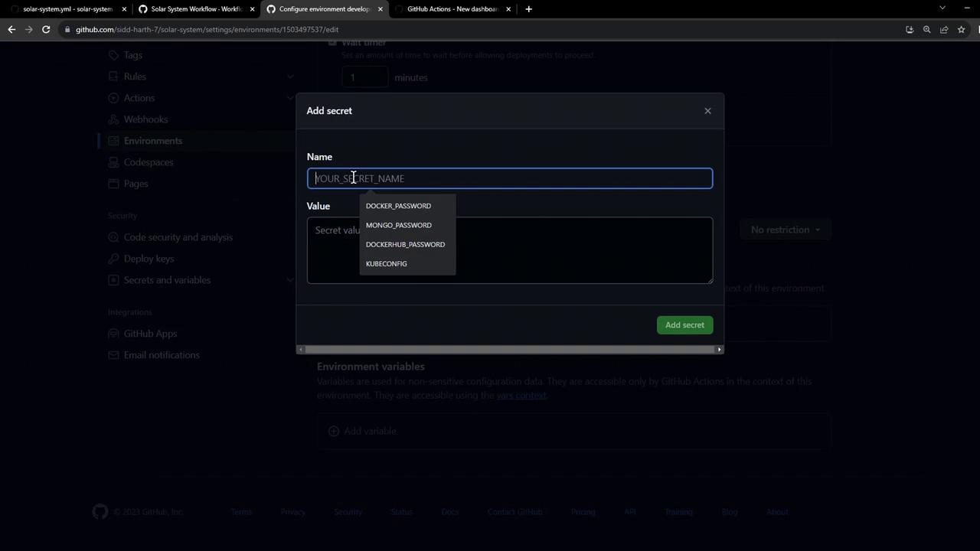Click the secret Value text area

pos(510,250)
